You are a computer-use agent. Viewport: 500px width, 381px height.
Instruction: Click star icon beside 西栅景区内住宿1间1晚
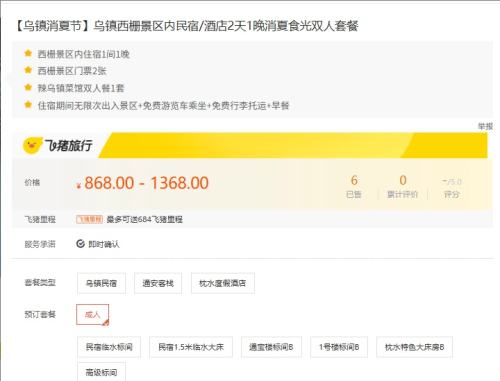28,53
